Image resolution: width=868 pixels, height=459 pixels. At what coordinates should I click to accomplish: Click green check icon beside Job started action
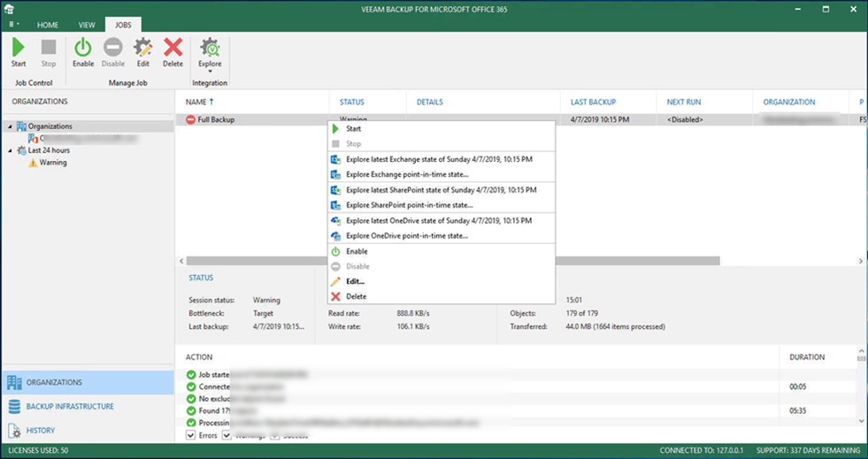(x=191, y=374)
